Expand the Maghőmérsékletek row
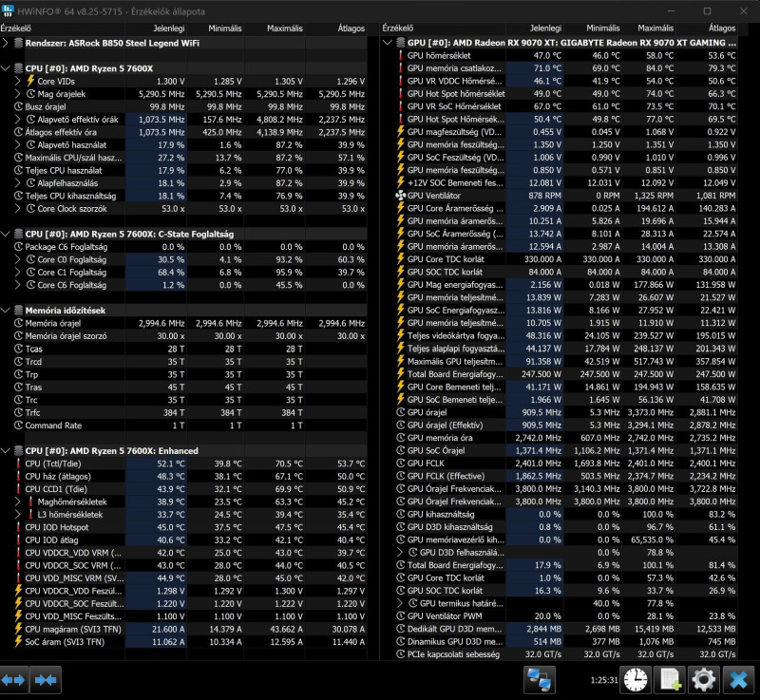 click(x=18, y=501)
